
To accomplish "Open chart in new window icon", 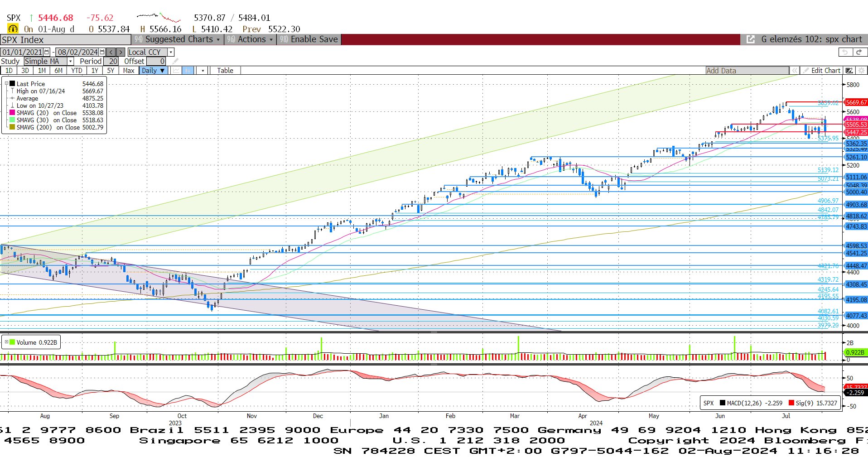I will [x=751, y=39].
